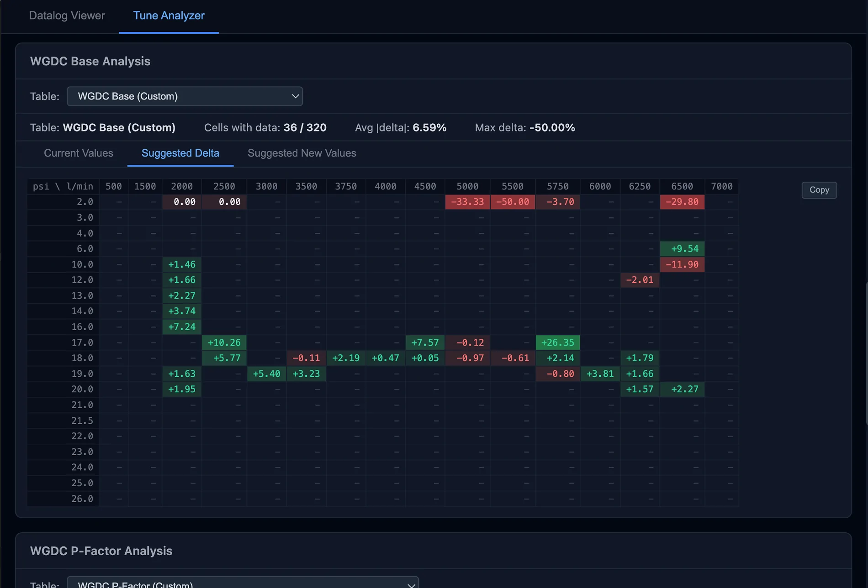
Task: Select the Suggested Delta tab
Action: (x=180, y=153)
